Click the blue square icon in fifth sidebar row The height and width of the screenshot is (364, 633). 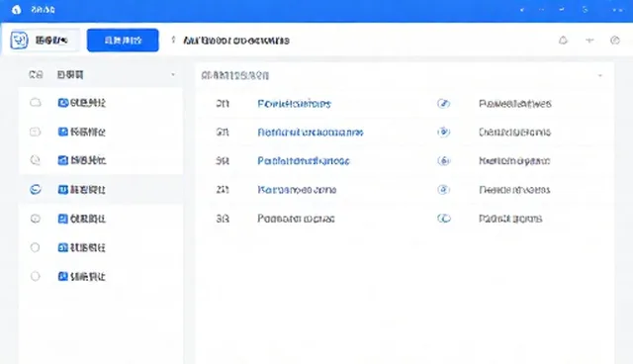(63, 219)
